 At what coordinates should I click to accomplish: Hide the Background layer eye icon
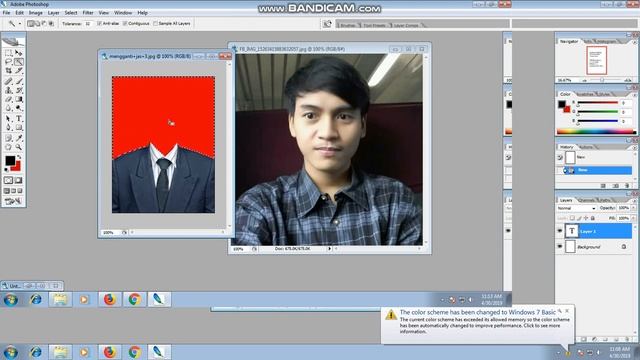click(x=560, y=247)
